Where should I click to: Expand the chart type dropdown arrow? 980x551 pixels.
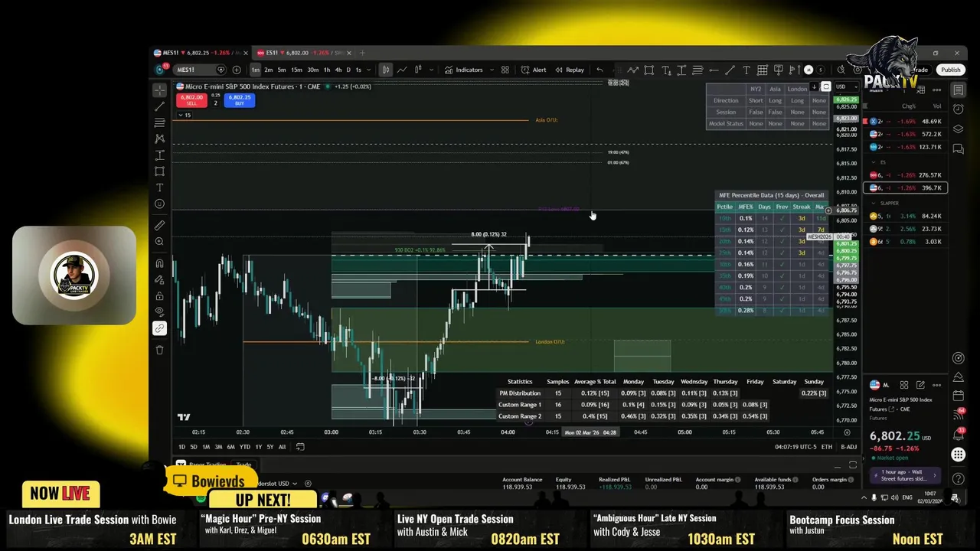point(430,70)
